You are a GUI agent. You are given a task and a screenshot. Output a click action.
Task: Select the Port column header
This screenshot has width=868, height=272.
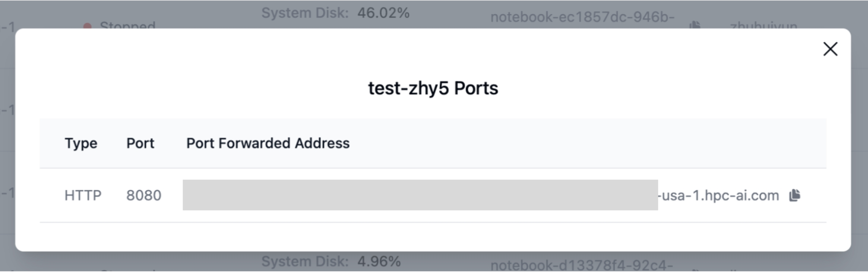(141, 143)
